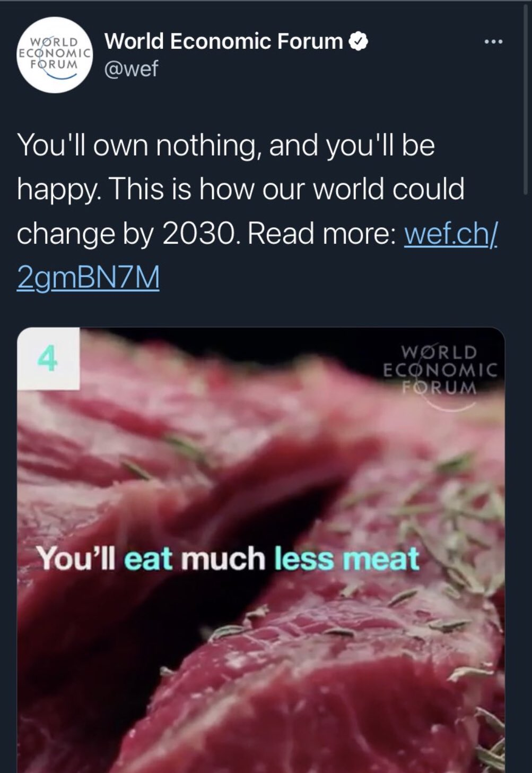Select the number 4 badge on video
The height and width of the screenshot is (773, 532).
[x=48, y=359]
